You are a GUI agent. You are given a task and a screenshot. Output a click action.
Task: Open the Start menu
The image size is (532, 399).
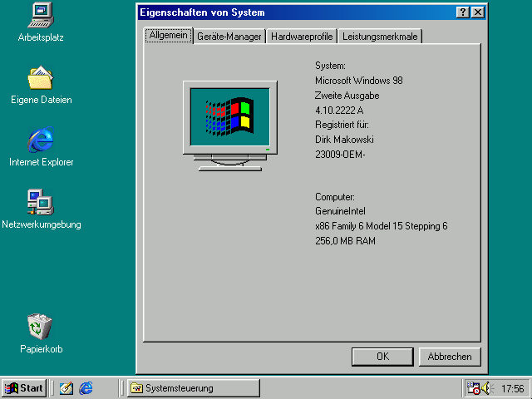click(24, 388)
